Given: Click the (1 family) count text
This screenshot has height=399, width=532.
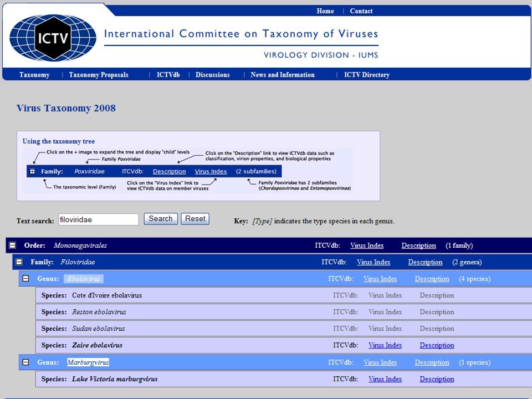Looking at the screenshot, I should click(x=459, y=245).
